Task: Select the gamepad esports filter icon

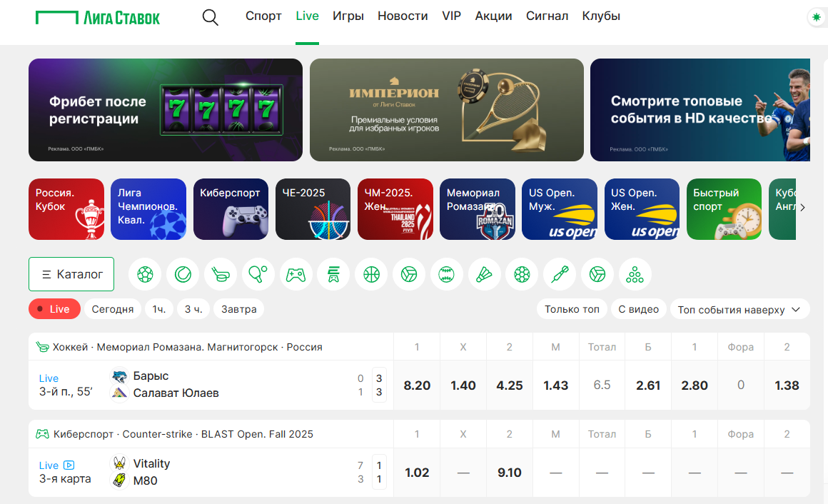Action: pyautogui.click(x=296, y=274)
